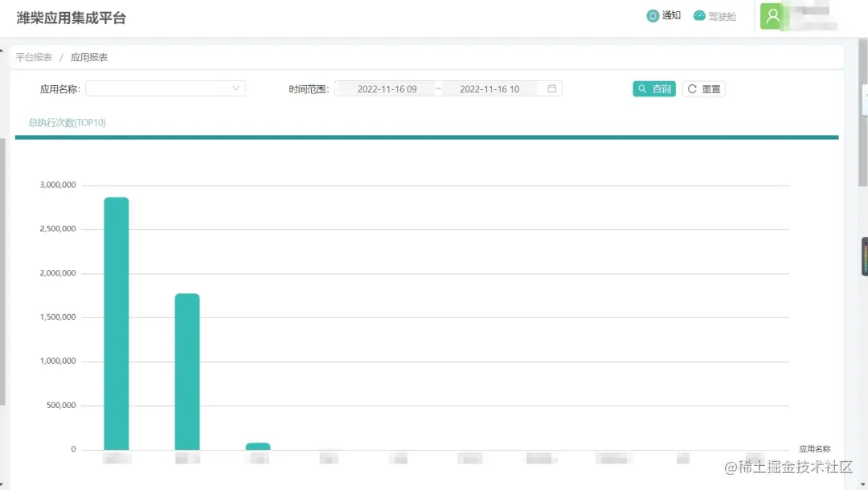Screen dimensions: 868x490
Task: Click the 应用报表 breadcrumb
Action: pos(89,57)
